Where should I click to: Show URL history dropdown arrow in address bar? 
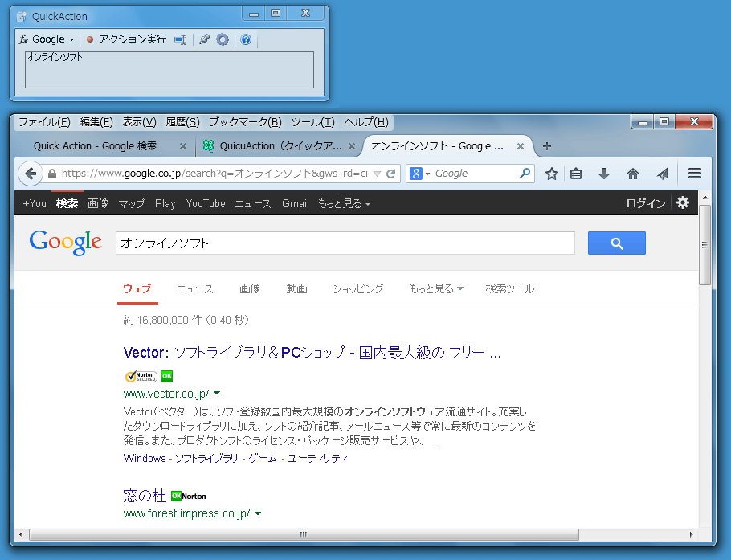[x=378, y=174]
